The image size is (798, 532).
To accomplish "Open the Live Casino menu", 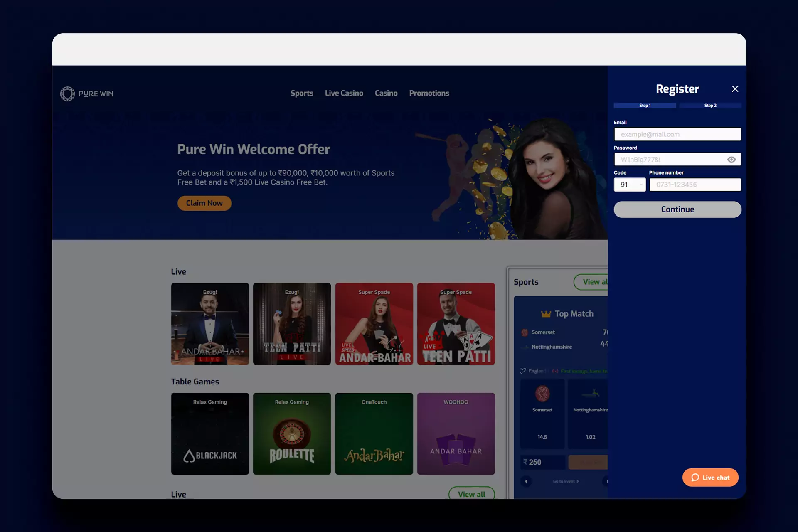I will point(344,93).
